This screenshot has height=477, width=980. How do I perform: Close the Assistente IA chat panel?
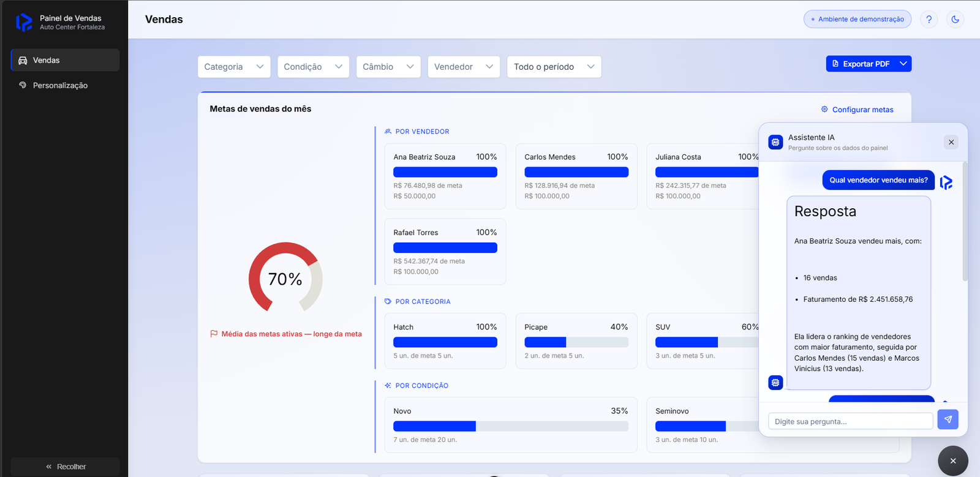pyautogui.click(x=951, y=142)
